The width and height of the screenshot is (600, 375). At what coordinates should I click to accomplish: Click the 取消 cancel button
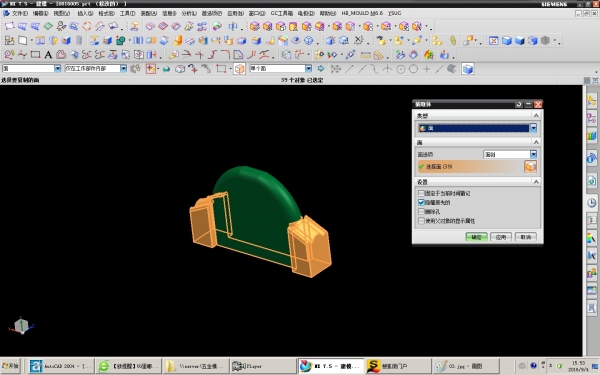click(x=526, y=237)
